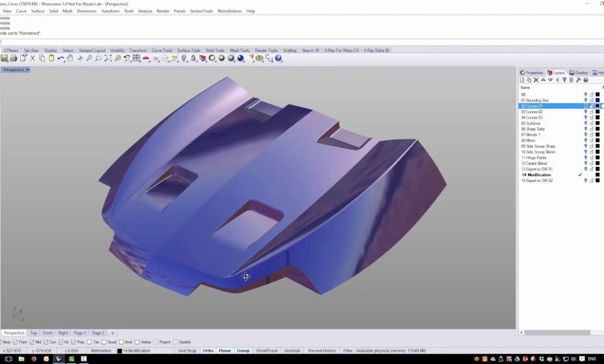Click the hammer Tools icon in Layers panel
This screenshot has height=364, width=604.
(578, 80)
